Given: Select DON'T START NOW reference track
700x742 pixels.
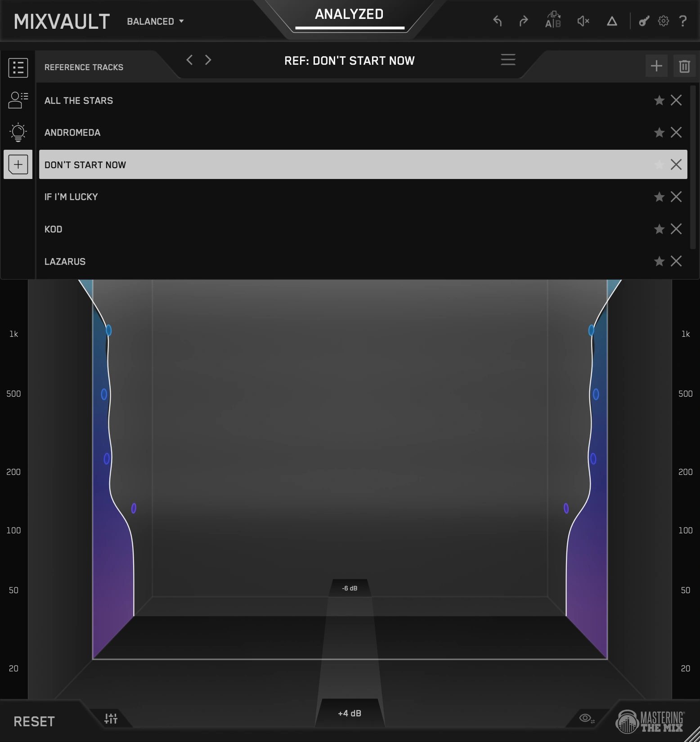Looking at the screenshot, I should pos(363,165).
